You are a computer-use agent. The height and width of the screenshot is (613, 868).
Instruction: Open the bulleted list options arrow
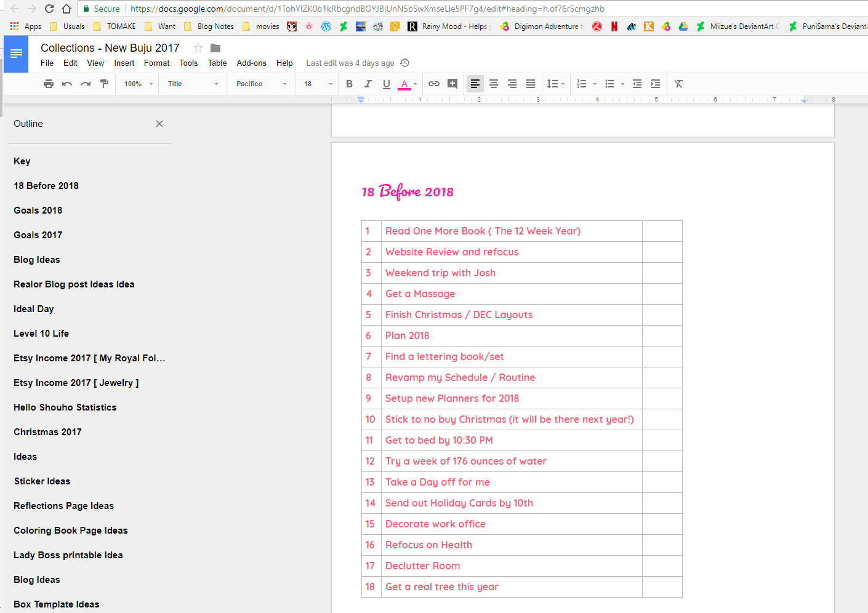coord(622,84)
